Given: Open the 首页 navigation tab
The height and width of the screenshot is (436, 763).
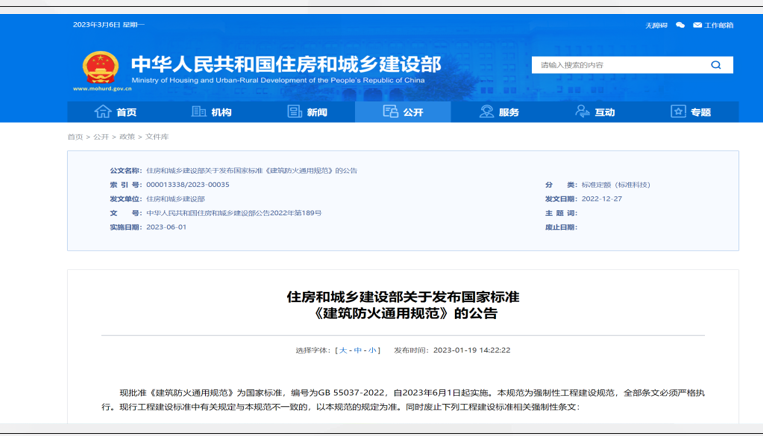Looking at the screenshot, I should coord(115,112).
